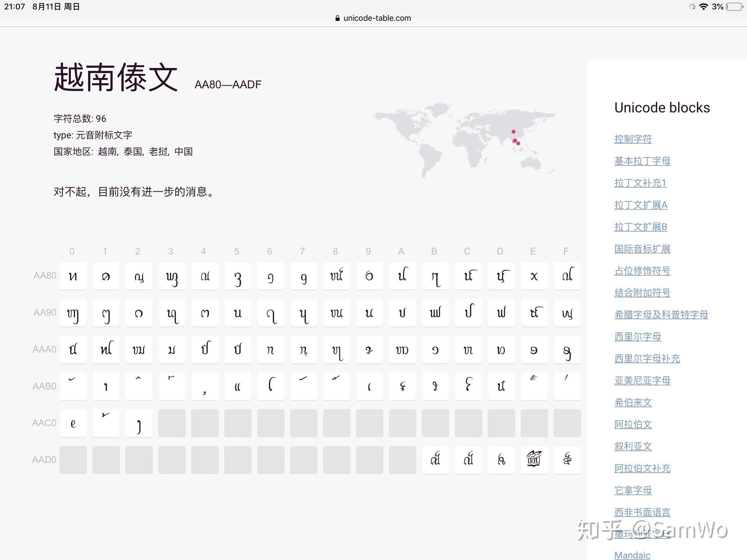Select the character at AA95
Viewport: 747px width, 560px height.
click(238, 313)
